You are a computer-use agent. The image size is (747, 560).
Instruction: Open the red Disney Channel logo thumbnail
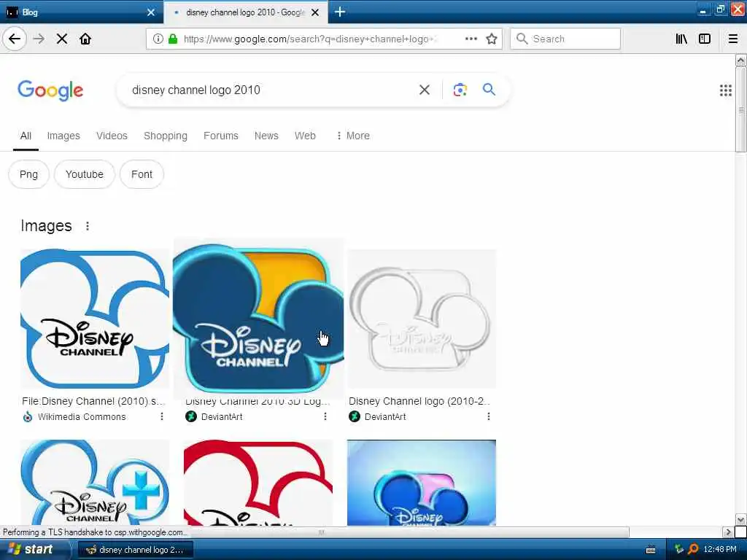(258, 483)
